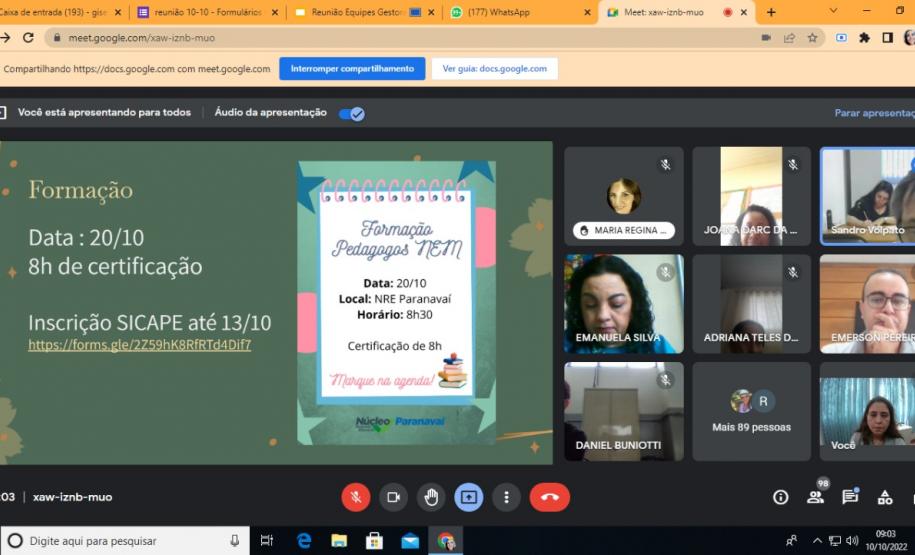Click the Windows search box
915x555 pixels.
click(x=125, y=541)
